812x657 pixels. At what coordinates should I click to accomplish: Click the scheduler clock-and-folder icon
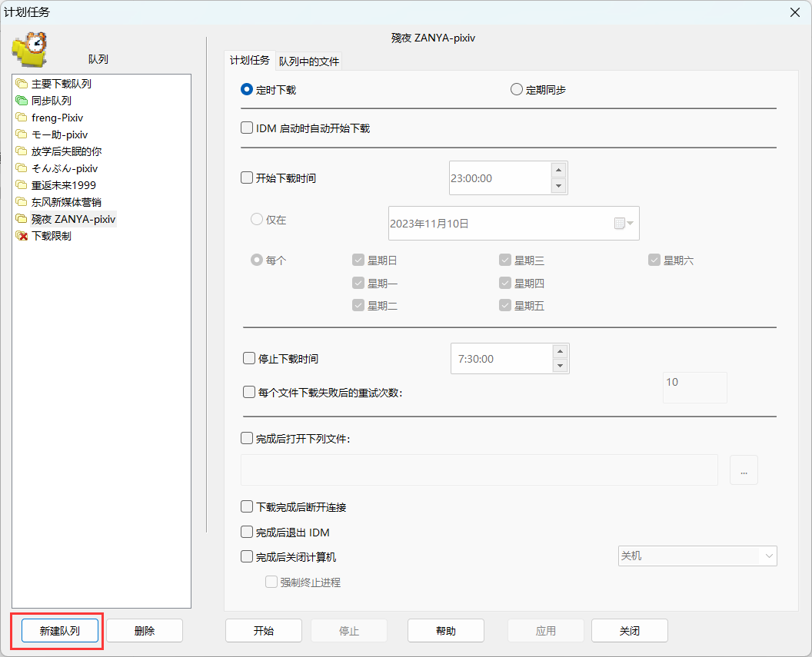pyautogui.click(x=30, y=49)
